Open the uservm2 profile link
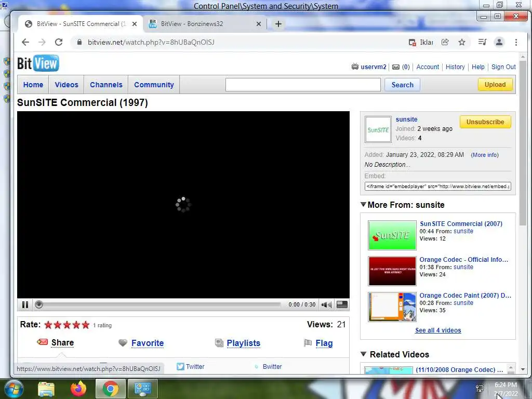The height and width of the screenshot is (399, 532). pos(374,67)
